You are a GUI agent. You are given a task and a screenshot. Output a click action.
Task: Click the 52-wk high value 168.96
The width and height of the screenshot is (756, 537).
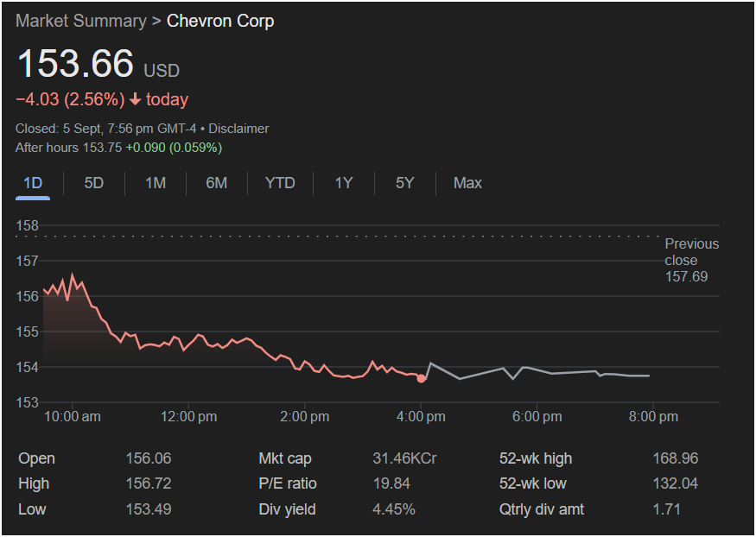click(x=676, y=458)
